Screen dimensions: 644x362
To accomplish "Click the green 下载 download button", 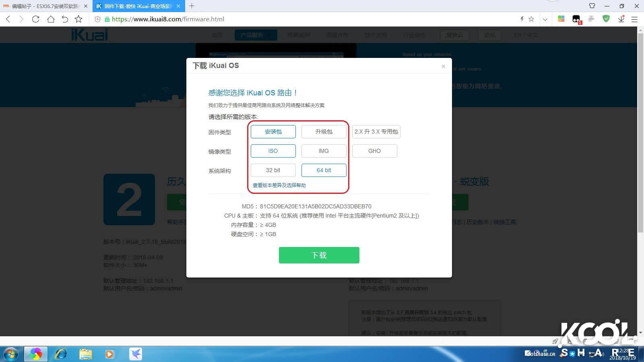I will tap(319, 255).
